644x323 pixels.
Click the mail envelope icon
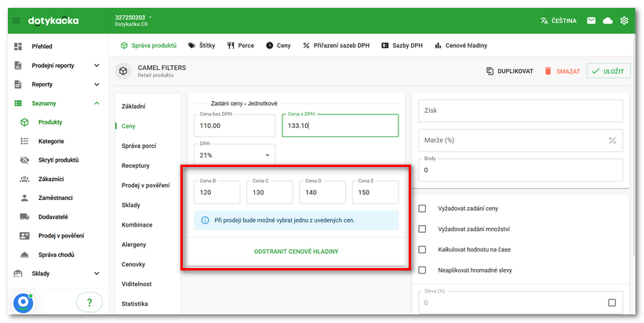pyautogui.click(x=591, y=20)
